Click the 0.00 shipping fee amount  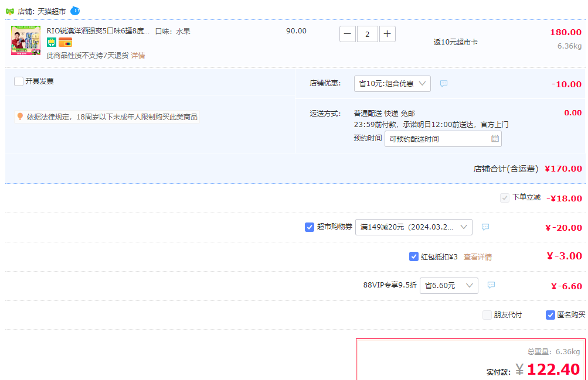(573, 112)
